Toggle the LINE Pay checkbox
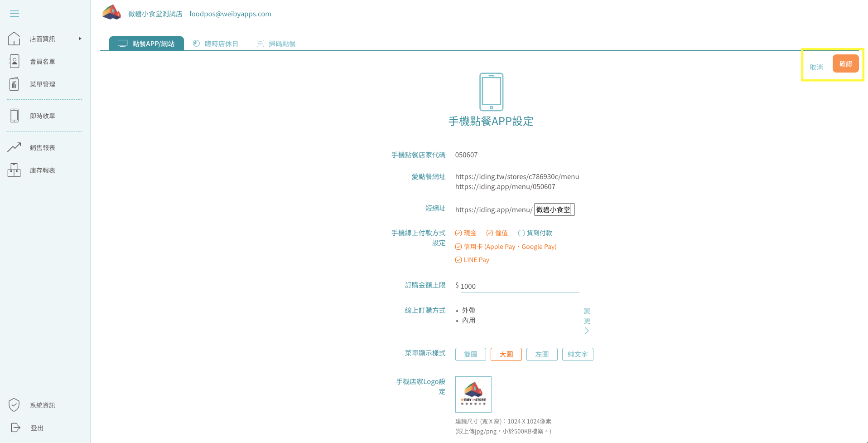 point(458,260)
